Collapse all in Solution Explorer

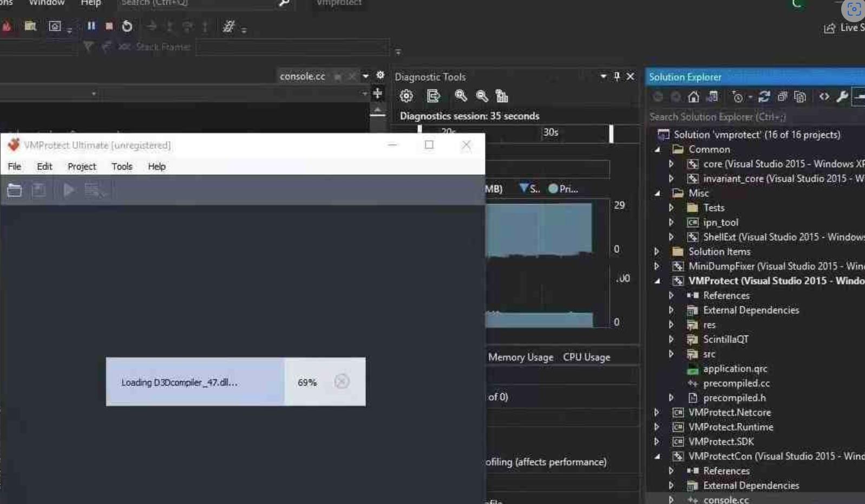point(782,97)
